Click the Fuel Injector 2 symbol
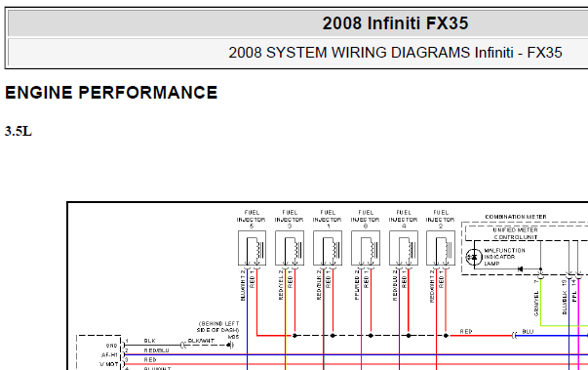The image size is (588, 370). tap(441, 248)
